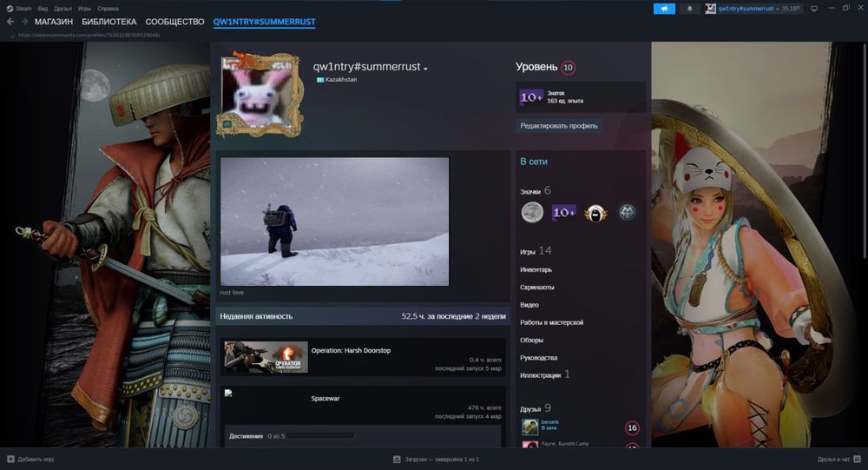Click the Достижения progress bar
The image size is (868, 470).
[x=320, y=435]
